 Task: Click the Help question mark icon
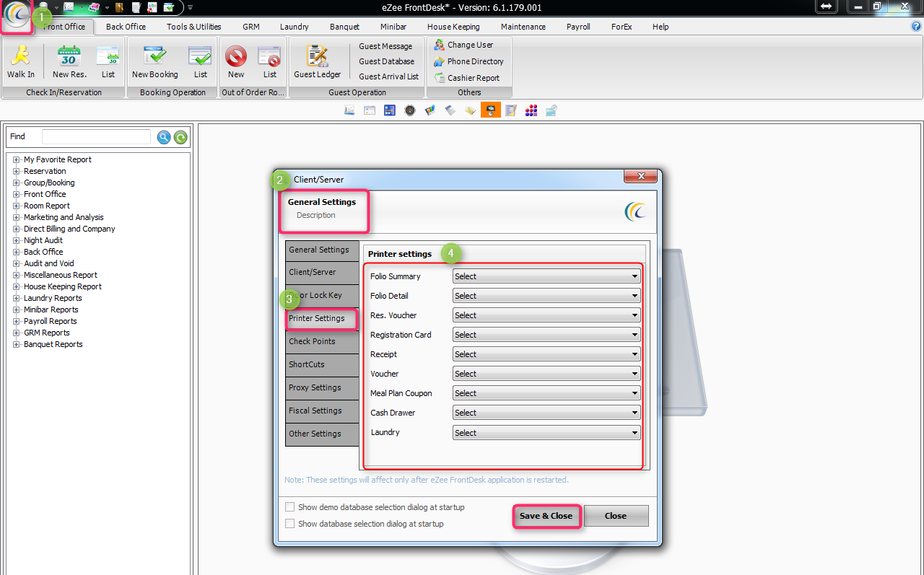[916, 26]
